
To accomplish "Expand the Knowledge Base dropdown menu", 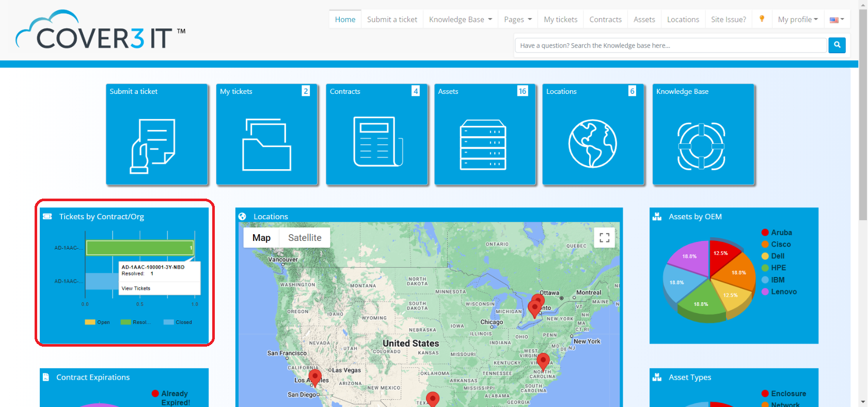I will (461, 20).
